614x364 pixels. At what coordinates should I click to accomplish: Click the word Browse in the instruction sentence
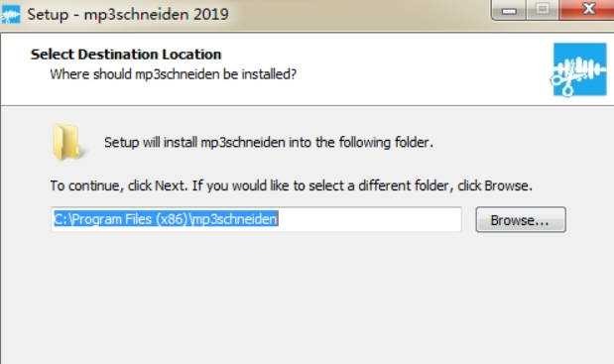point(506,185)
